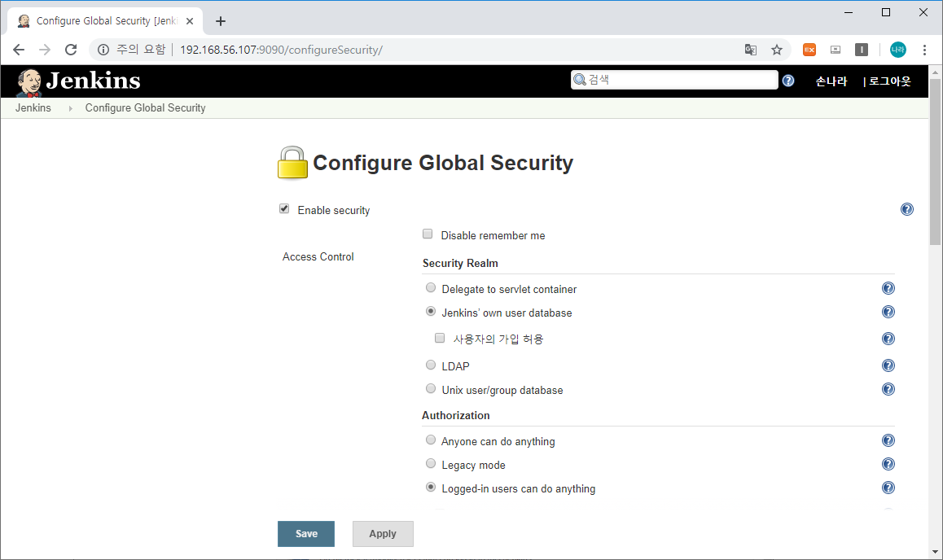Image resolution: width=943 pixels, height=560 pixels.
Task: Open help for Enable security
Action: pyautogui.click(x=907, y=209)
